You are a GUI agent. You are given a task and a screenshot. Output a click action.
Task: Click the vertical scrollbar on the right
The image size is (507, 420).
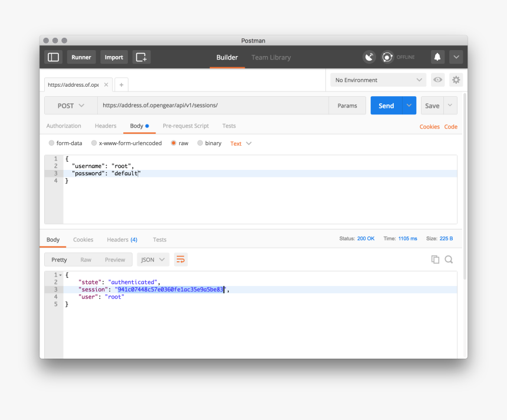(465, 186)
